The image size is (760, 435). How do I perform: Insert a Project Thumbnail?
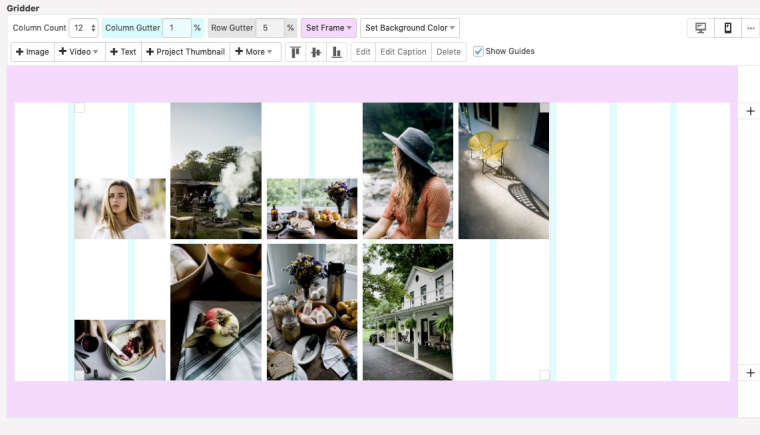click(x=186, y=52)
